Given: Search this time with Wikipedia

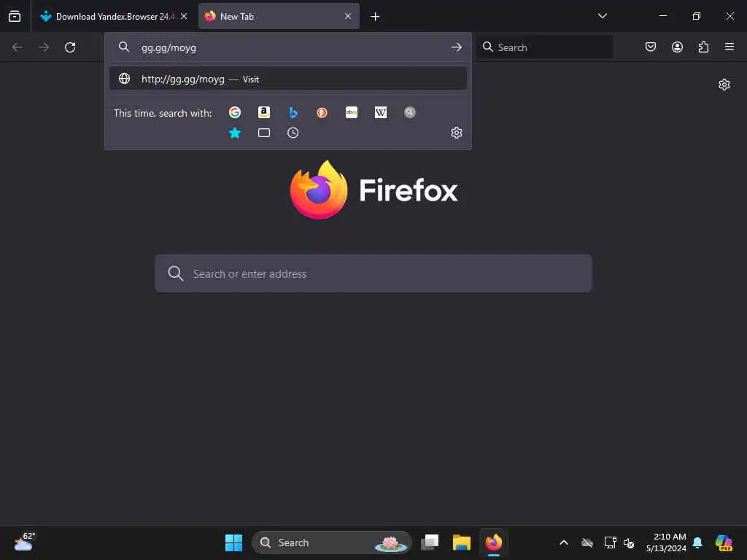Looking at the screenshot, I should pyautogui.click(x=381, y=112).
